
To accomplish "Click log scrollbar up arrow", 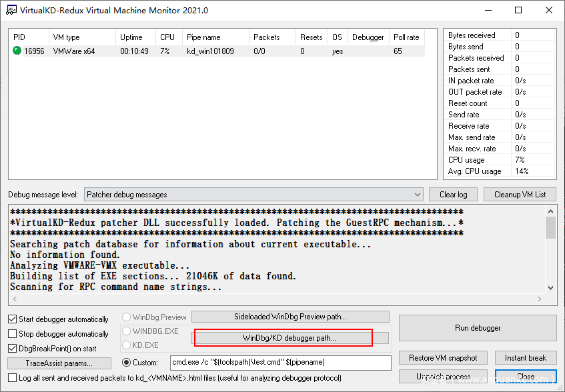I will pos(550,211).
